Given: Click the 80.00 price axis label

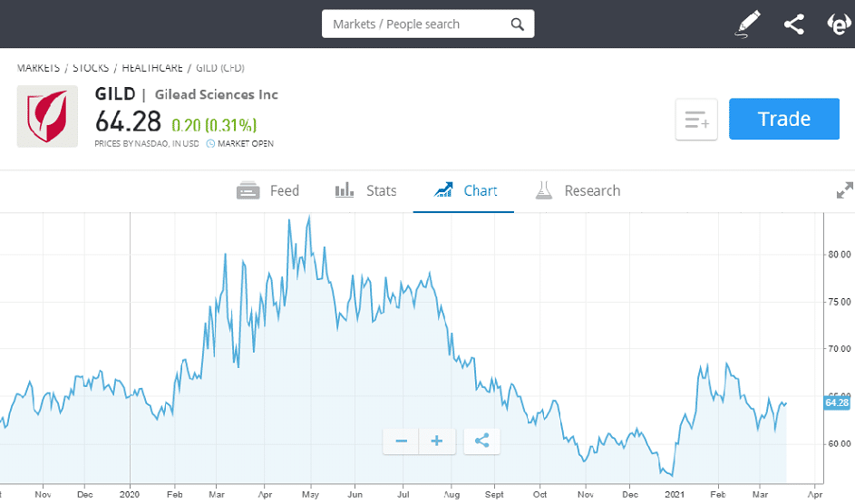Looking at the screenshot, I should click(840, 255).
